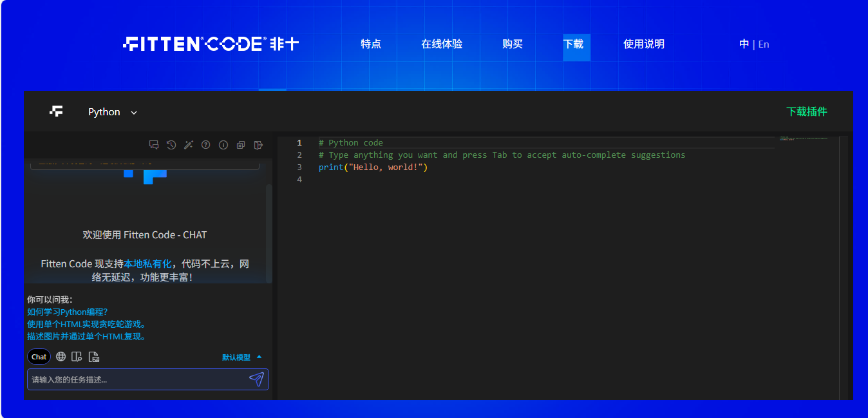Viewport: 868px width, 418px height.
Task: Select suggestion 使用单个HTML实现贪吃蛇游戏。
Action: pyautogui.click(x=87, y=324)
